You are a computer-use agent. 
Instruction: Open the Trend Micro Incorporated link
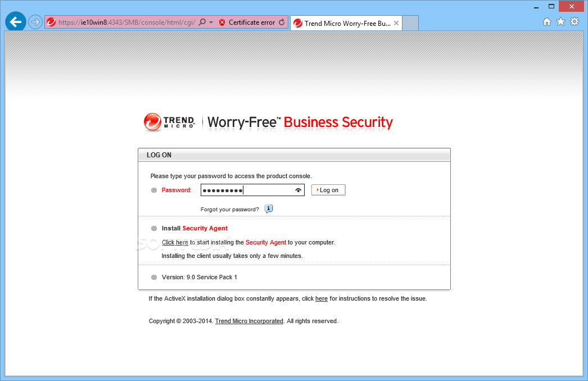tap(249, 321)
